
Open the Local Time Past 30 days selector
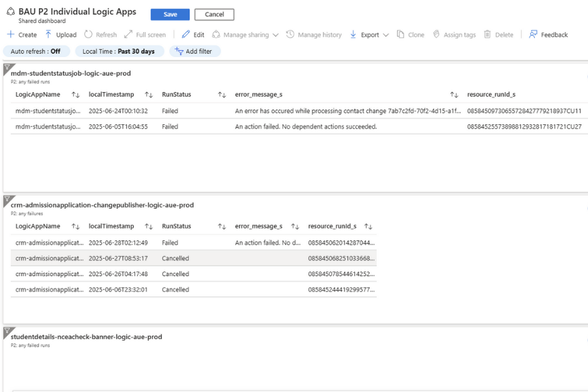click(118, 51)
